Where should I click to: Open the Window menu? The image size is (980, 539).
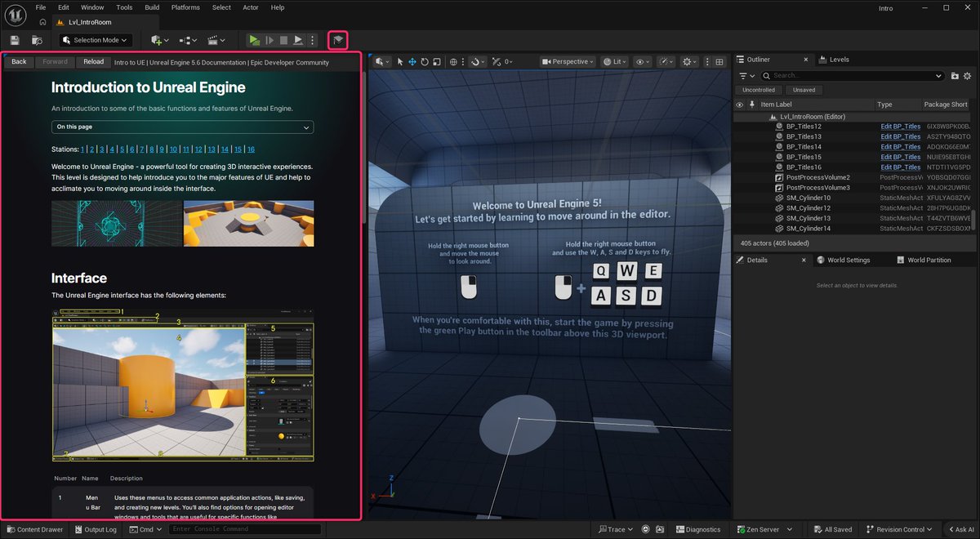click(x=92, y=7)
